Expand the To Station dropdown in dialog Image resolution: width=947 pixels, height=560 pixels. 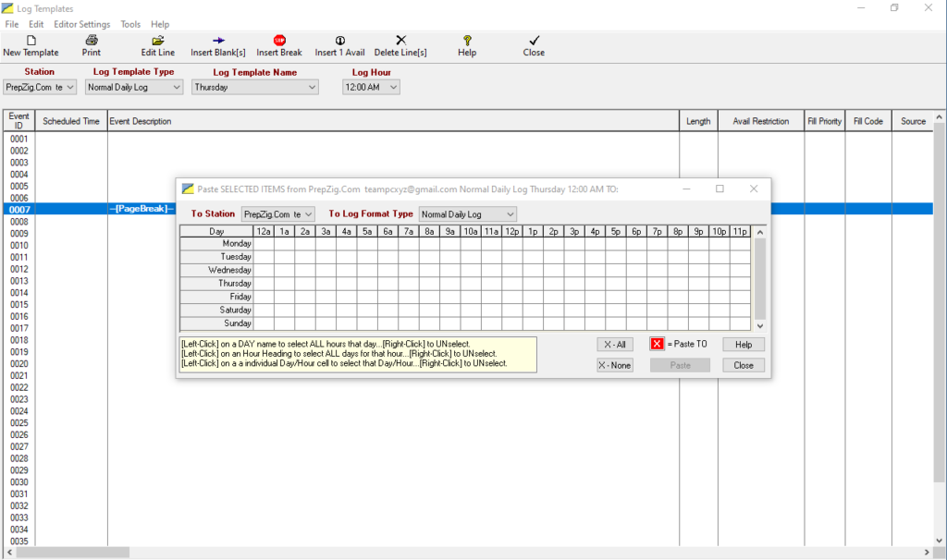(309, 214)
